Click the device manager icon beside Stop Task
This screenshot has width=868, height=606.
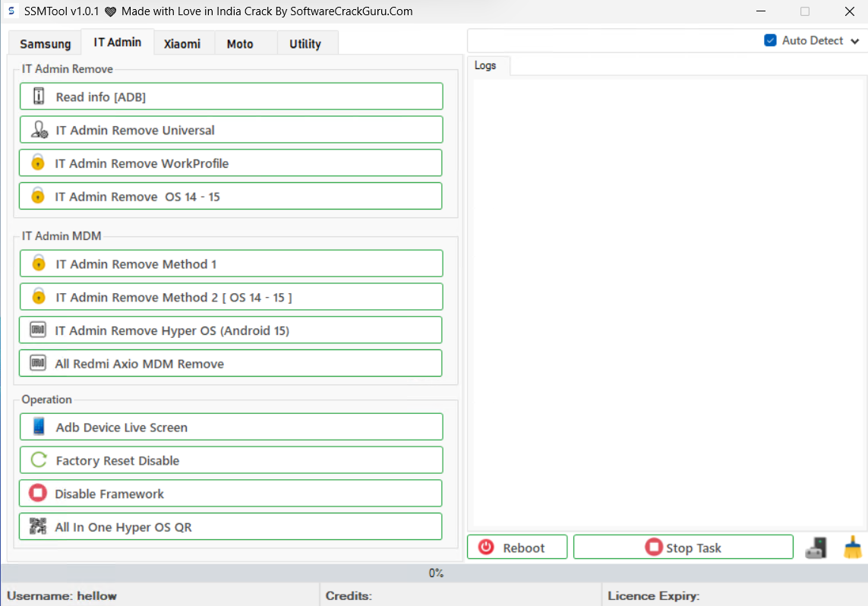click(x=816, y=548)
